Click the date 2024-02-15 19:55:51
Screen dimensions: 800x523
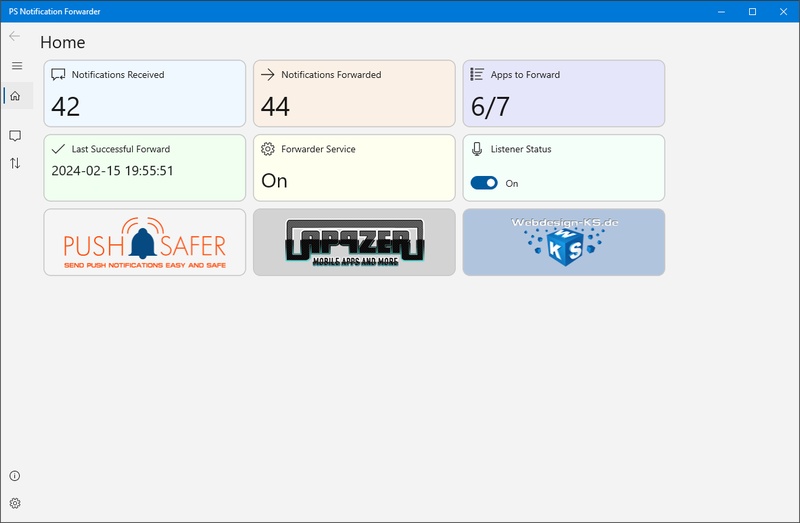(x=112, y=171)
